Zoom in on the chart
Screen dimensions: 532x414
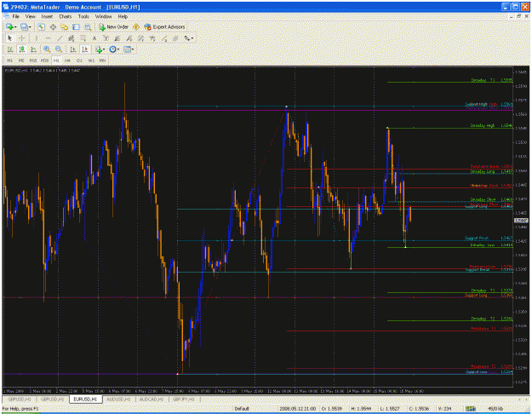[x=47, y=49]
